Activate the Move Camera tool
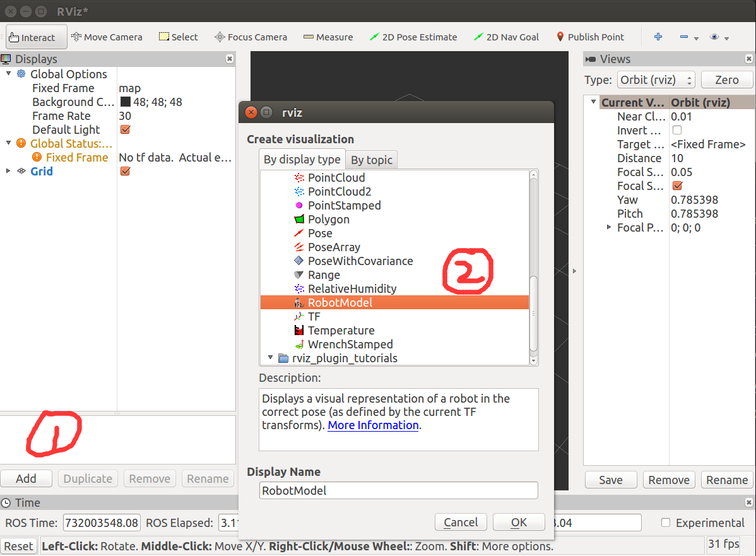The image size is (756, 556). [107, 37]
